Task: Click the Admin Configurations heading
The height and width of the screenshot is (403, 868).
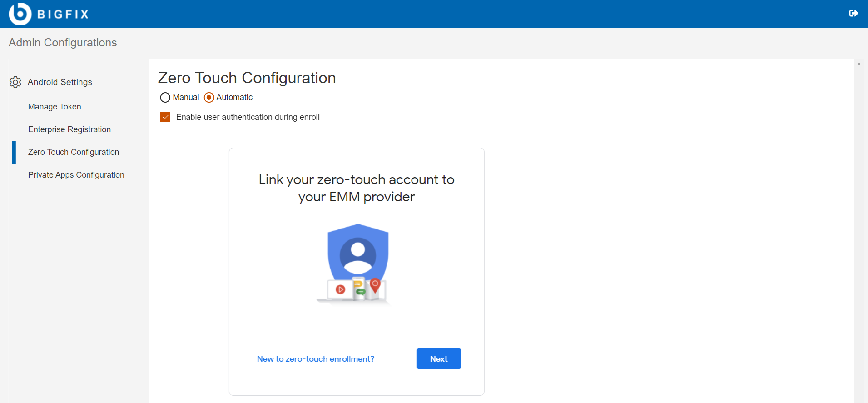Action: point(63,43)
